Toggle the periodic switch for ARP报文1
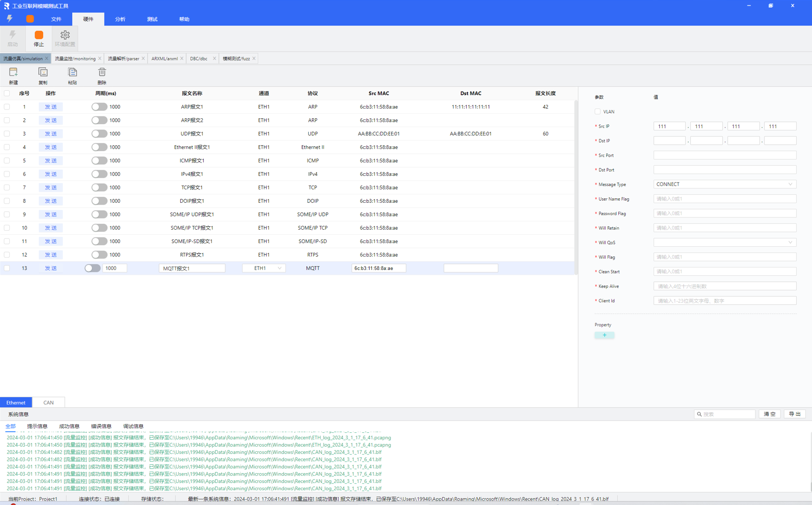The height and width of the screenshot is (505, 812). 99,106
